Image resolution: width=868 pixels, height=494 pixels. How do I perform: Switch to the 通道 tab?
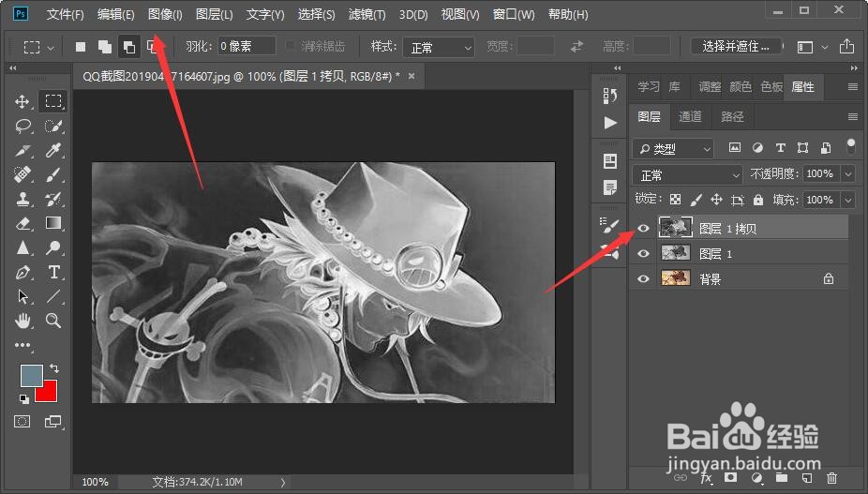(690, 116)
